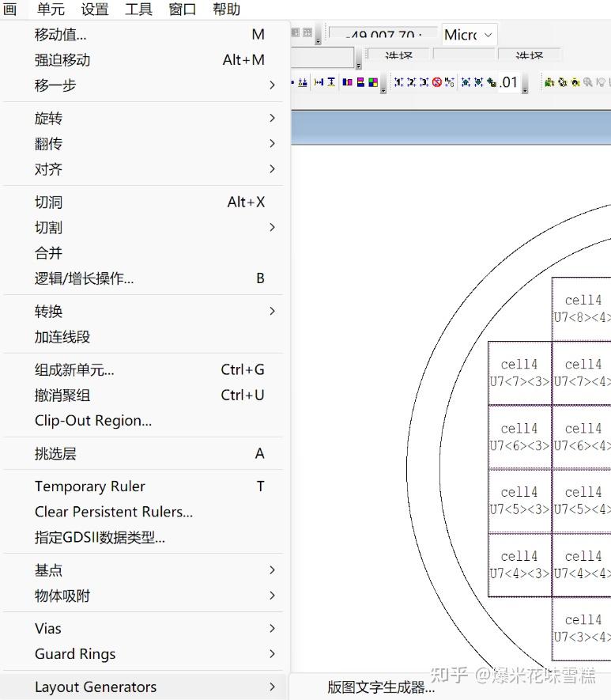
Task: Open the 画 menu in menu bar
Action: (x=9, y=9)
